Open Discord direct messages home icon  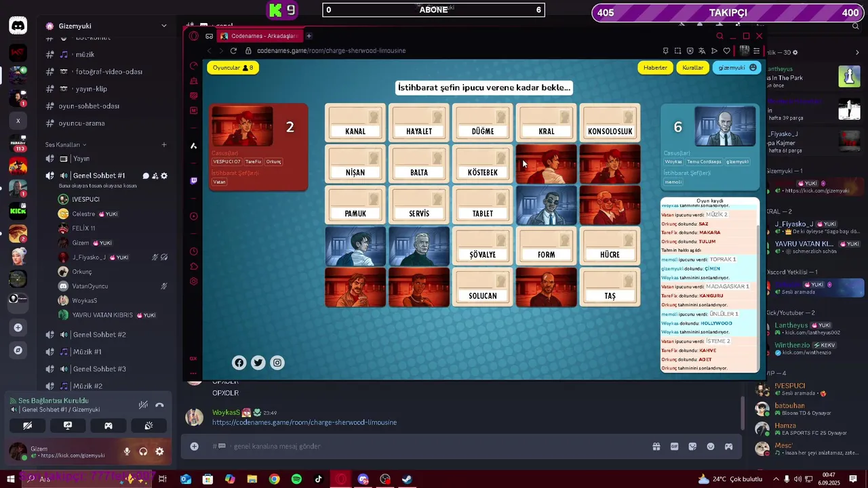[18, 26]
